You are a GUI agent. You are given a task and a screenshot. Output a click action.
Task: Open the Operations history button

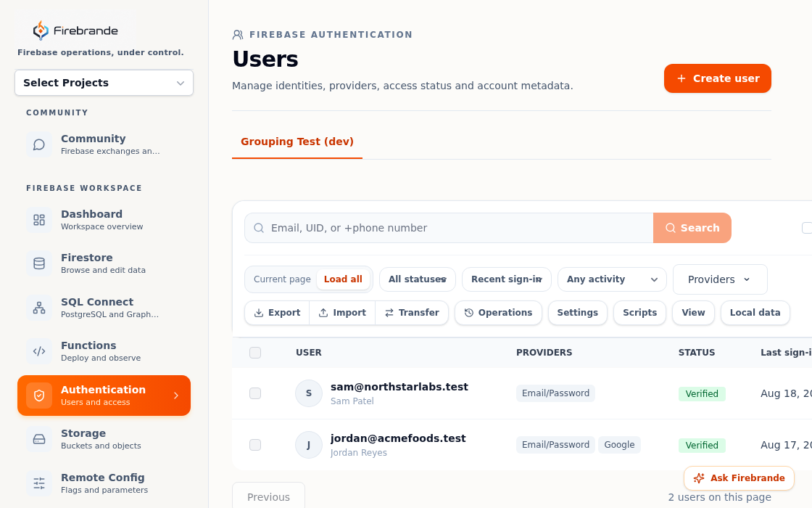498,313
